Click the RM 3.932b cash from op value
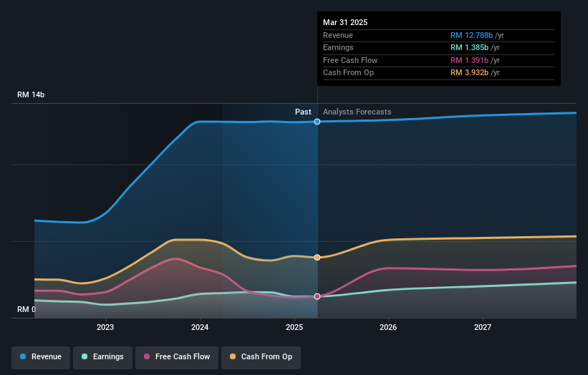Image resolution: width=588 pixels, height=375 pixels. (x=470, y=73)
